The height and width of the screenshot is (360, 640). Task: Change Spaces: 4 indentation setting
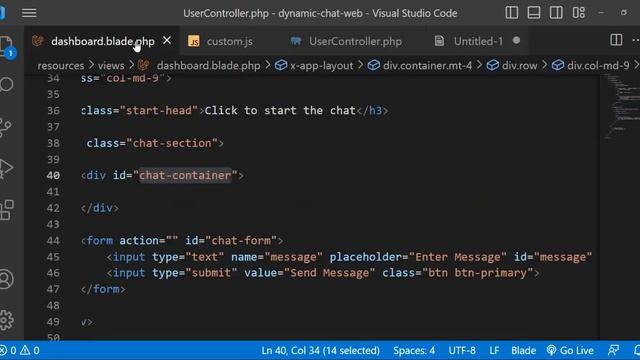(x=414, y=351)
